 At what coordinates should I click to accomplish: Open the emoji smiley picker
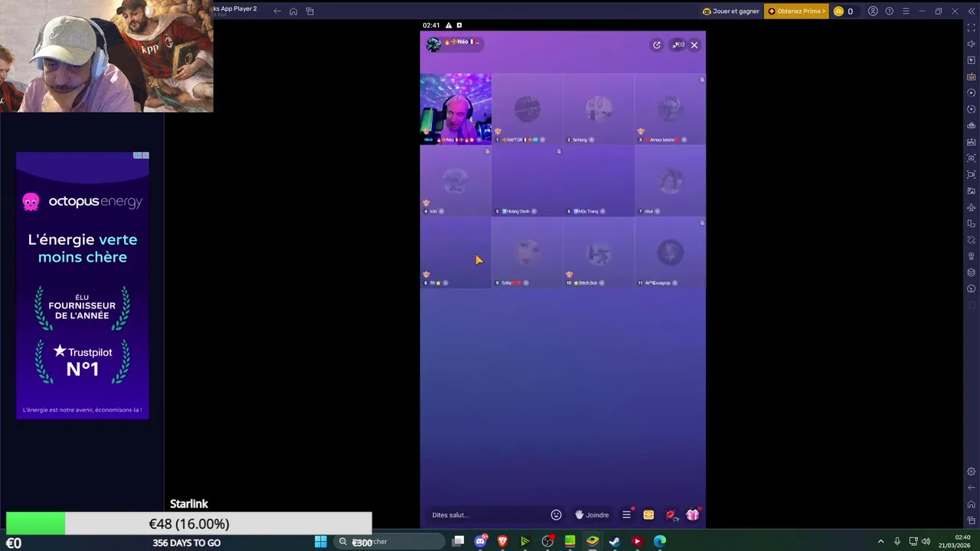[x=557, y=515]
